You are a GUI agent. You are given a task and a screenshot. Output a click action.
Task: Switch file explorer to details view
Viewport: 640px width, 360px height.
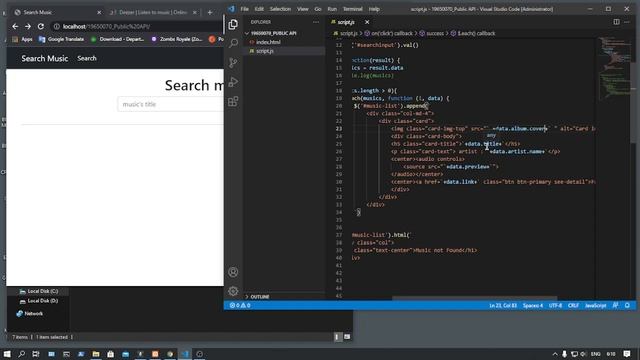337,337
